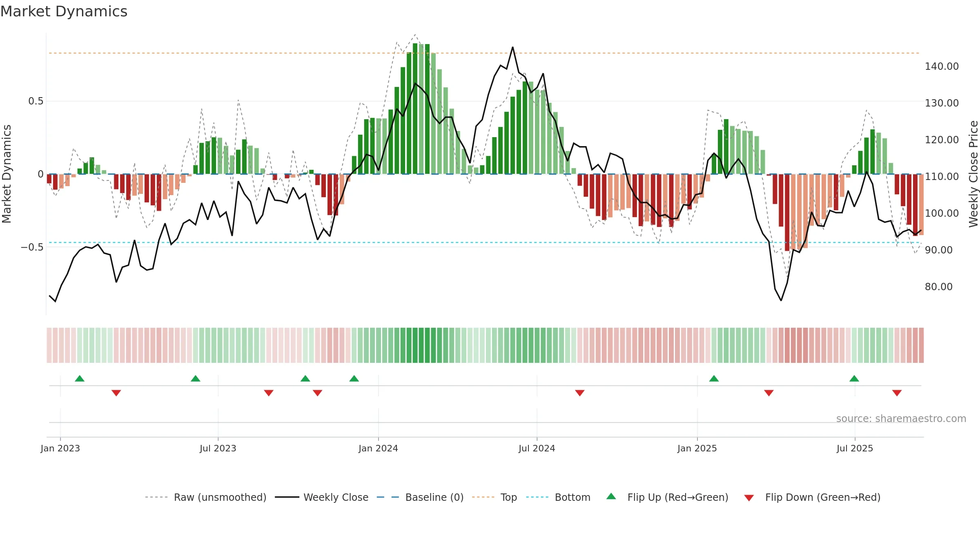
Task: Click the Flip Down triangle in August 2025
Action: tap(897, 393)
